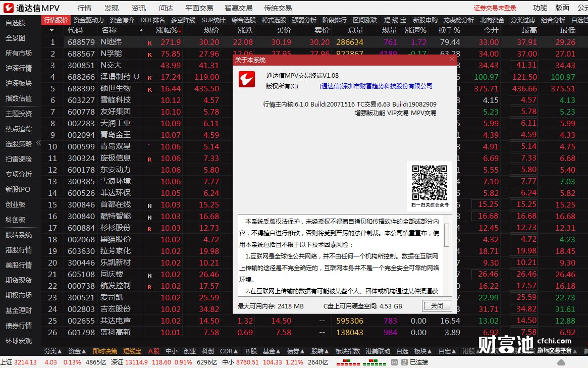
Task: Open the 功能 menu
Action: pos(540,8)
